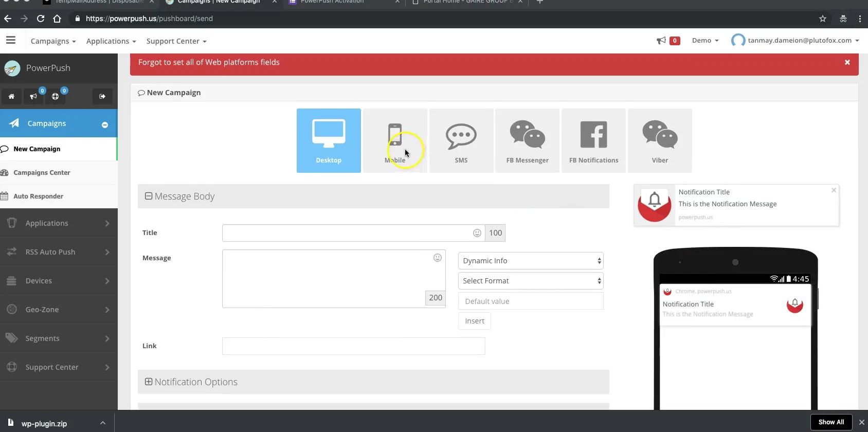This screenshot has width=868, height=432.
Task: Open the Campaigns top menu
Action: [53, 41]
